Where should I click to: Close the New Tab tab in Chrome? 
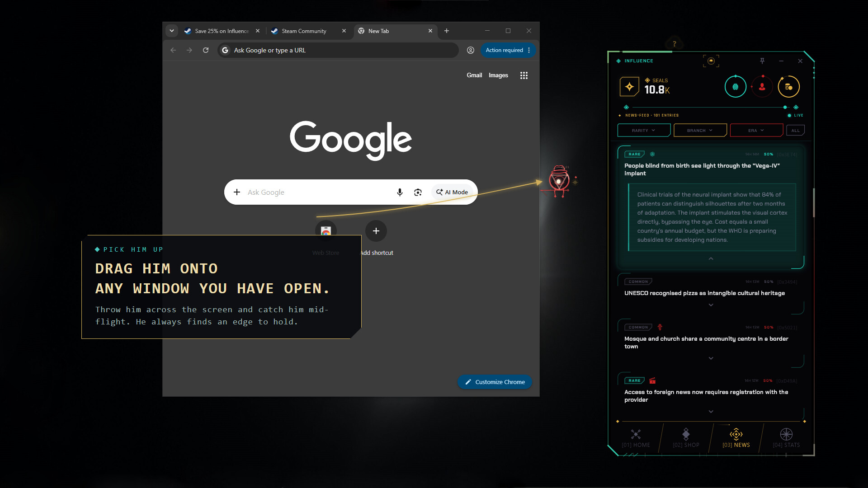(430, 31)
